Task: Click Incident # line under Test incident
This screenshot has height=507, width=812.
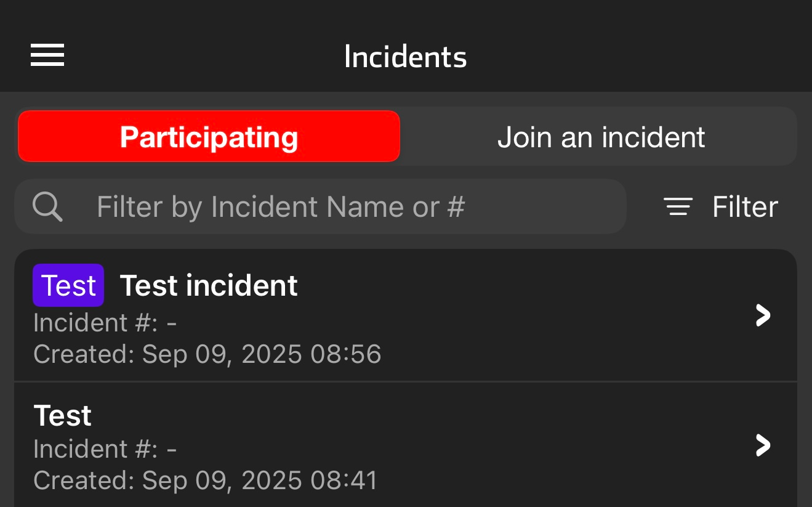Action: point(105,323)
